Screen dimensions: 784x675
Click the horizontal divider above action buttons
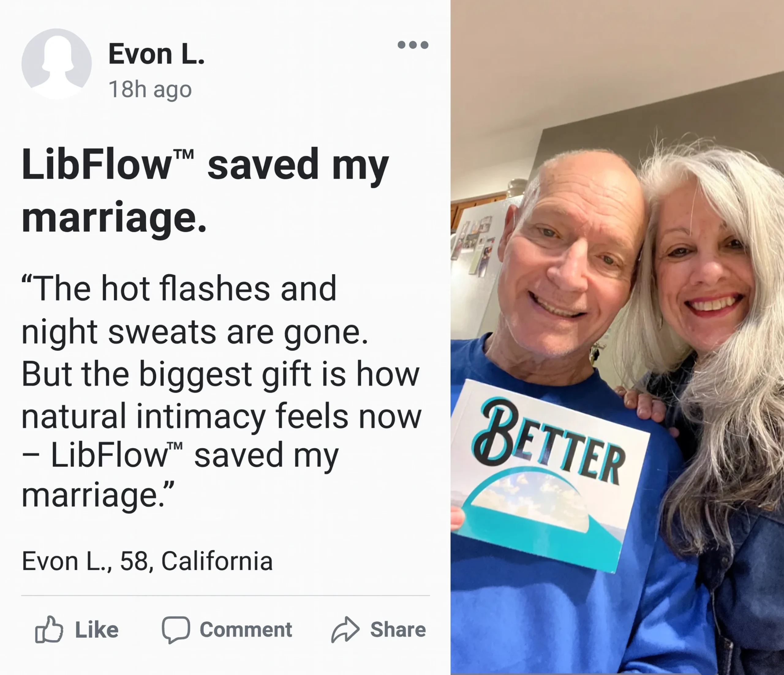click(x=225, y=595)
